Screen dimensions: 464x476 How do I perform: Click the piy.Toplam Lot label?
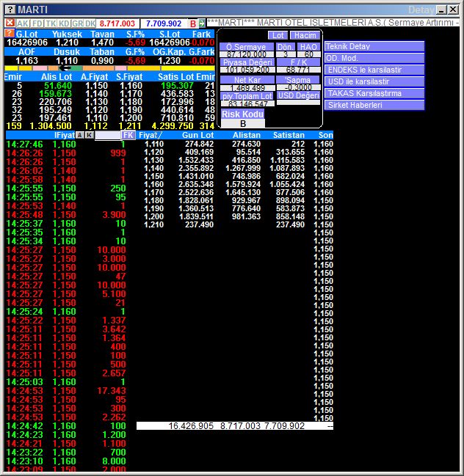click(x=247, y=96)
